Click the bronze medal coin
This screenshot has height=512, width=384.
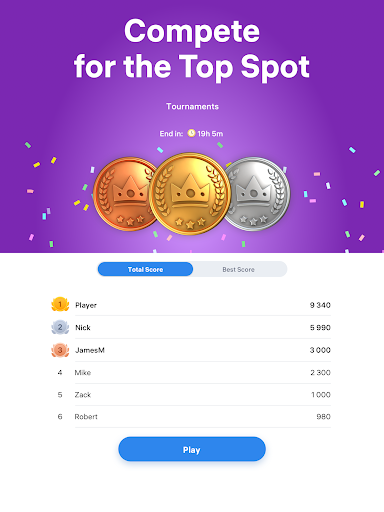pyautogui.click(x=123, y=194)
